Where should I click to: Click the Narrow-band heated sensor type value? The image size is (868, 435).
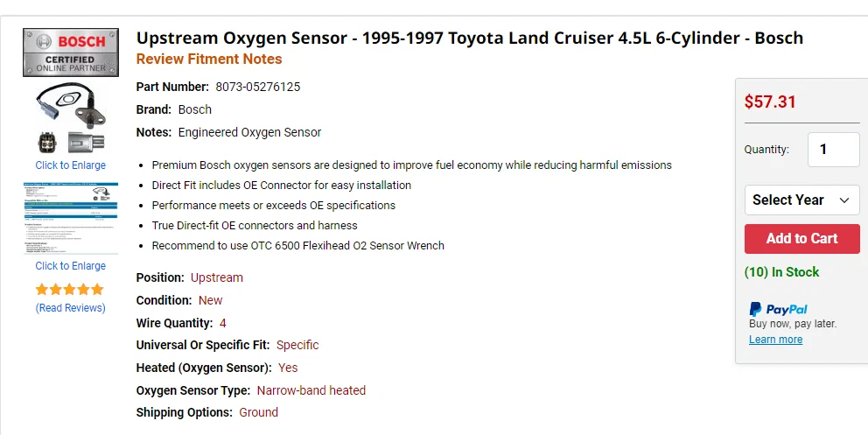(311, 390)
